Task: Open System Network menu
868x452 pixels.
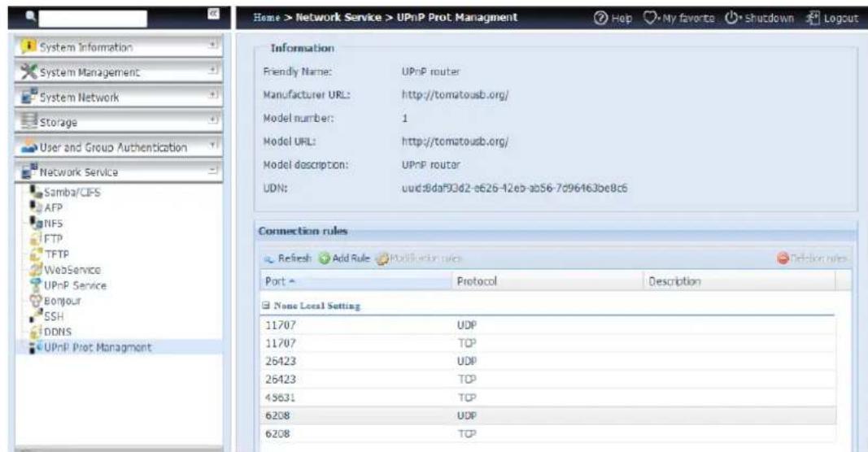Action: click(x=119, y=96)
